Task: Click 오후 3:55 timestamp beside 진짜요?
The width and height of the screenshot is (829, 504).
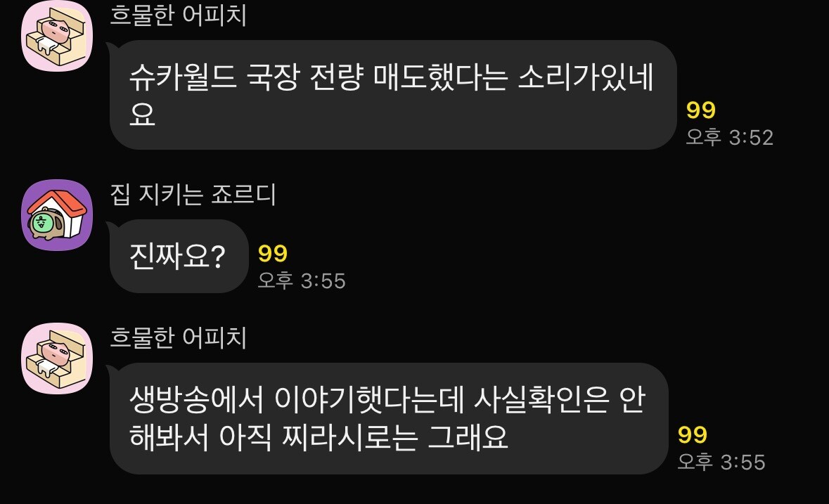Action: [x=302, y=280]
